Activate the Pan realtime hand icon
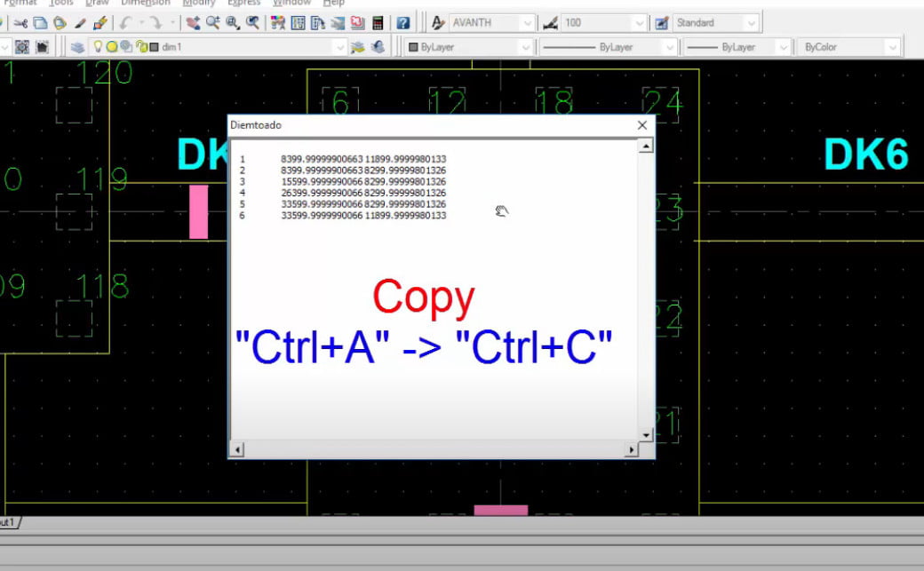This screenshot has height=571, width=924. pos(193,23)
